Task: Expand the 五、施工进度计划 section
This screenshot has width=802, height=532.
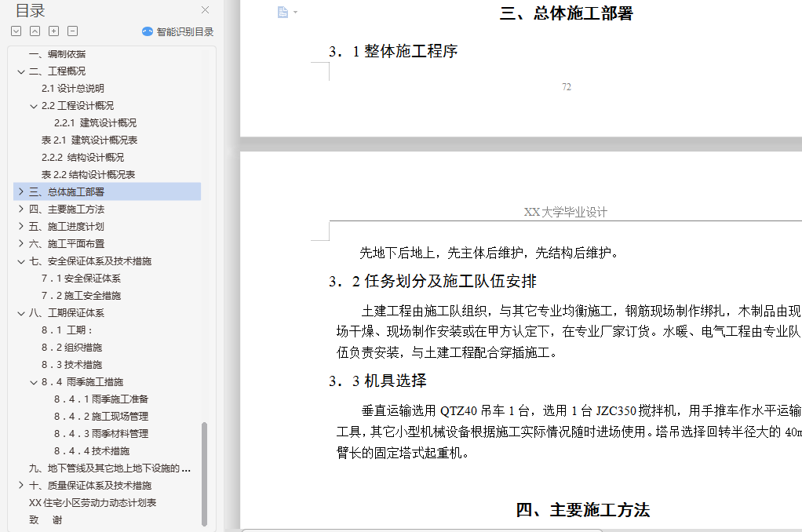Action: click(21, 227)
